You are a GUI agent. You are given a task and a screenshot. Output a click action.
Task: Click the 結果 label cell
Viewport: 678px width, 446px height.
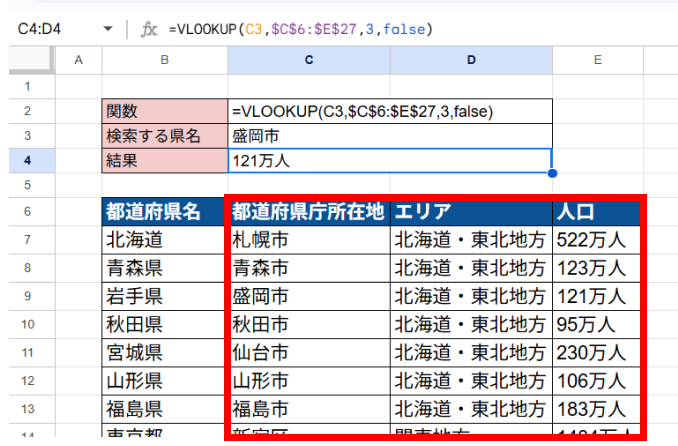[x=165, y=160]
